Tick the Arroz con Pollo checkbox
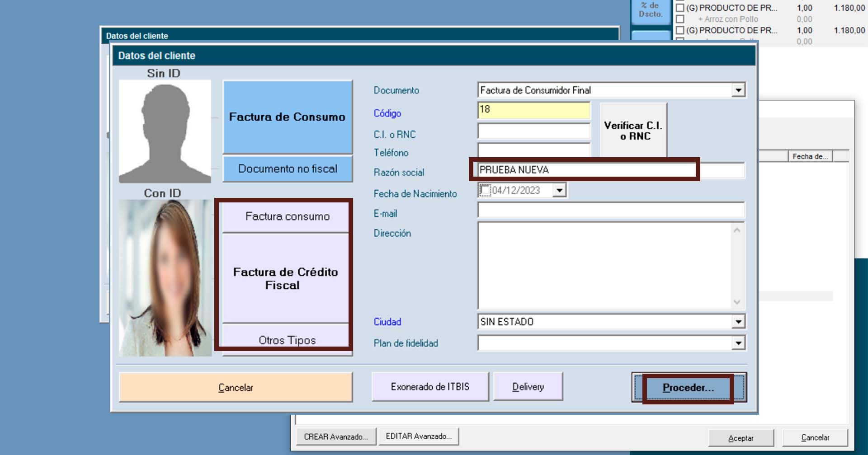Screen dimensions: 868x455 coord(680,19)
